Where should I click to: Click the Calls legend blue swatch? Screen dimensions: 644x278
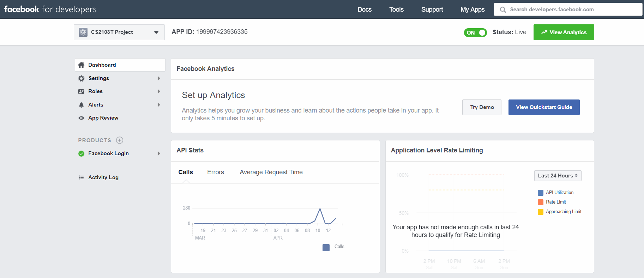[x=326, y=248]
